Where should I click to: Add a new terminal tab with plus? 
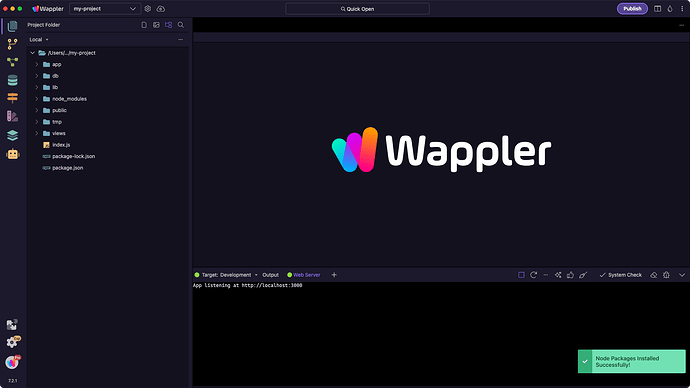pos(334,275)
